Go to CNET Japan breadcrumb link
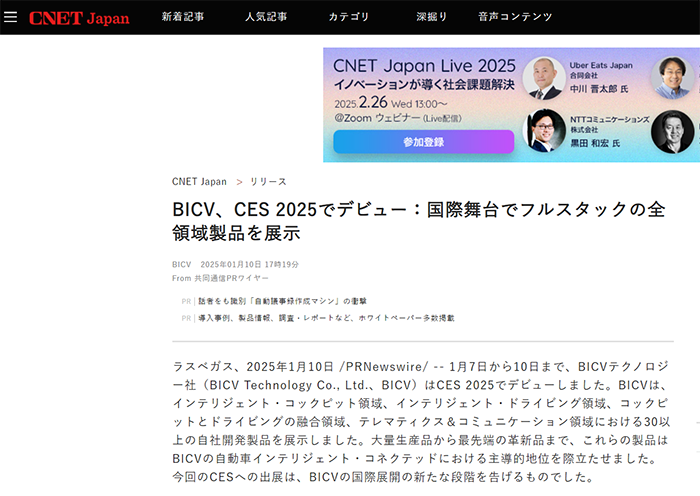 199,182
